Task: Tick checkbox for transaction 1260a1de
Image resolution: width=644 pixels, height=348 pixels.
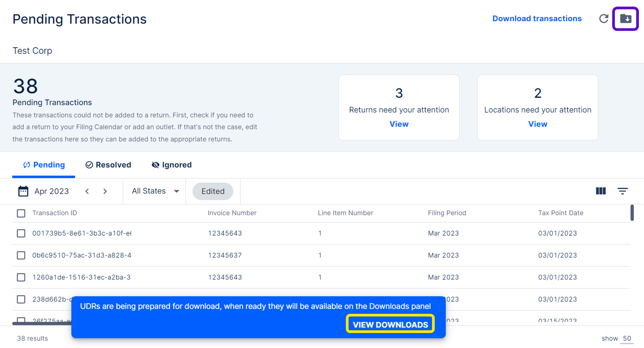Action: (x=21, y=277)
